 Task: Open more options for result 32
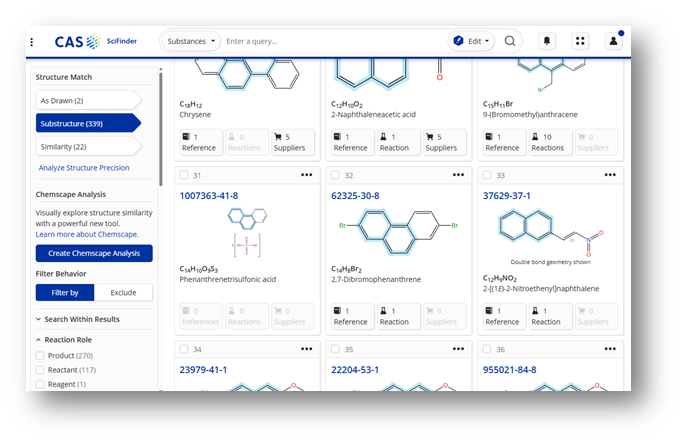458,175
